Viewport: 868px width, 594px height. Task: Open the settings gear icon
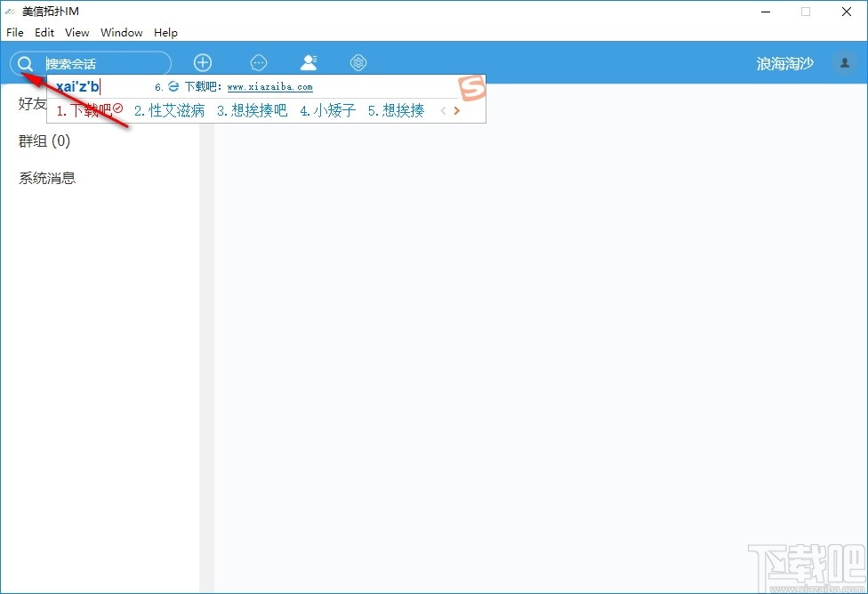pos(358,62)
